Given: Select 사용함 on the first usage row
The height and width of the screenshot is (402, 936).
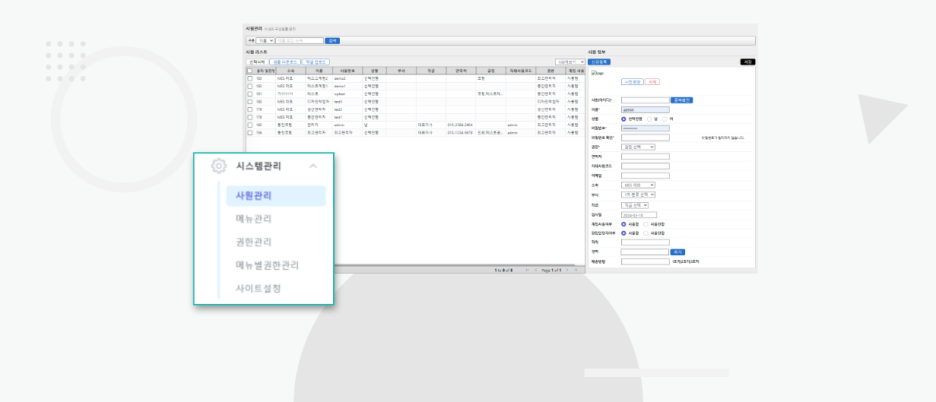Looking at the screenshot, I should tap(624, 224).
